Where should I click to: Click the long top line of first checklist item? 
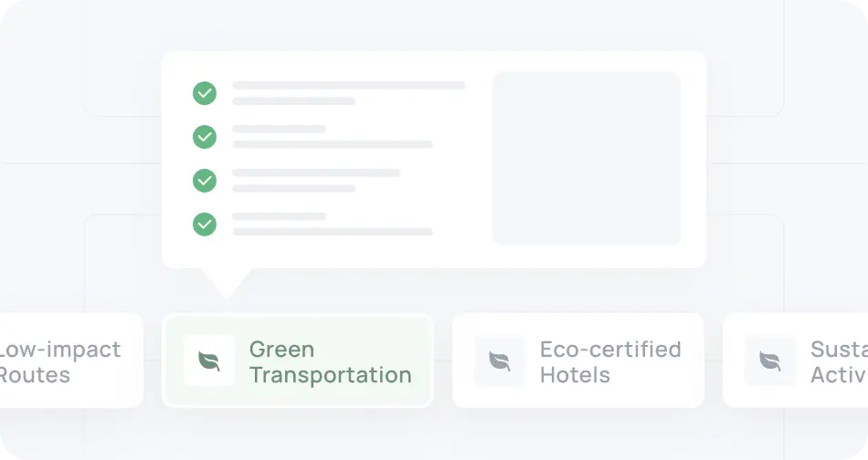[348, 86]
